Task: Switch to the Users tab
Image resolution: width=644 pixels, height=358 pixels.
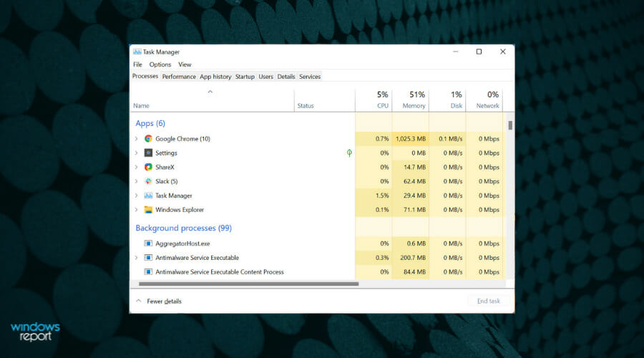Action: tap(265, 77)
